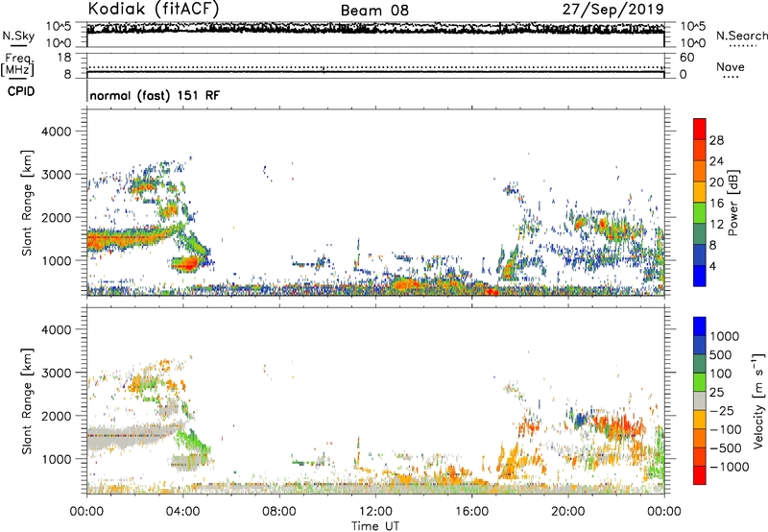Click the "Velocity [m s⁻¹]" color bar title

point(758,400)
